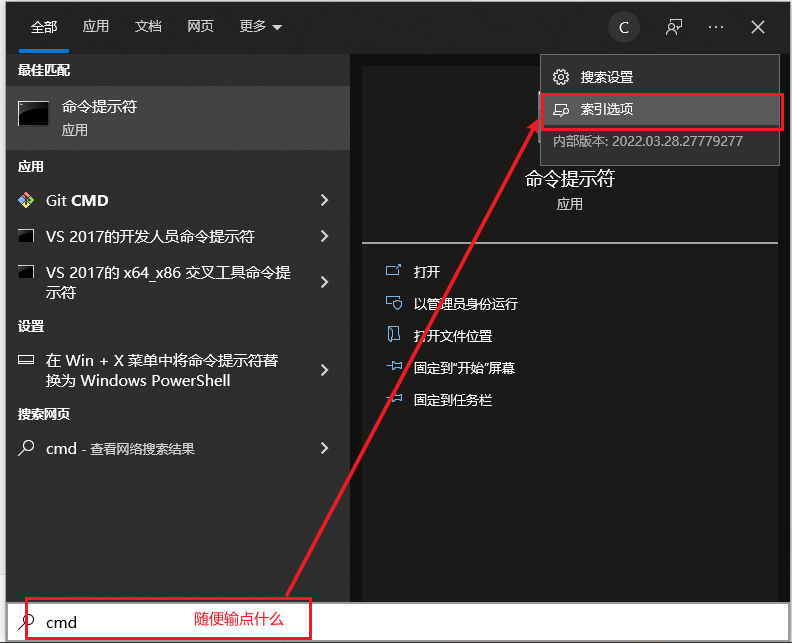Click the feedback person icon
Image resolution: width=792 pixels, height=643 pixels.
pyautogui.click(x=673, y=27)
